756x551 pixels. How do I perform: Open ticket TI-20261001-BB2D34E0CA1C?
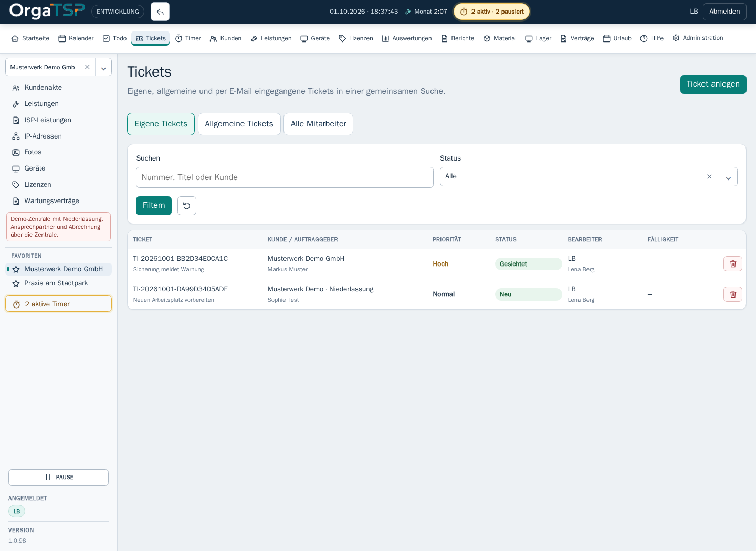pos(181,259)
